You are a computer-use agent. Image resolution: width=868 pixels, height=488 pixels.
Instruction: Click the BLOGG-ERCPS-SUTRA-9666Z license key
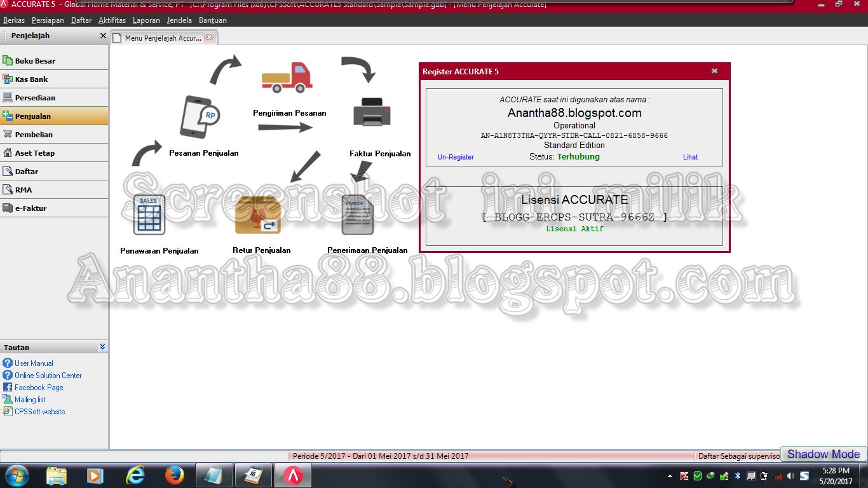pos(574,217)
